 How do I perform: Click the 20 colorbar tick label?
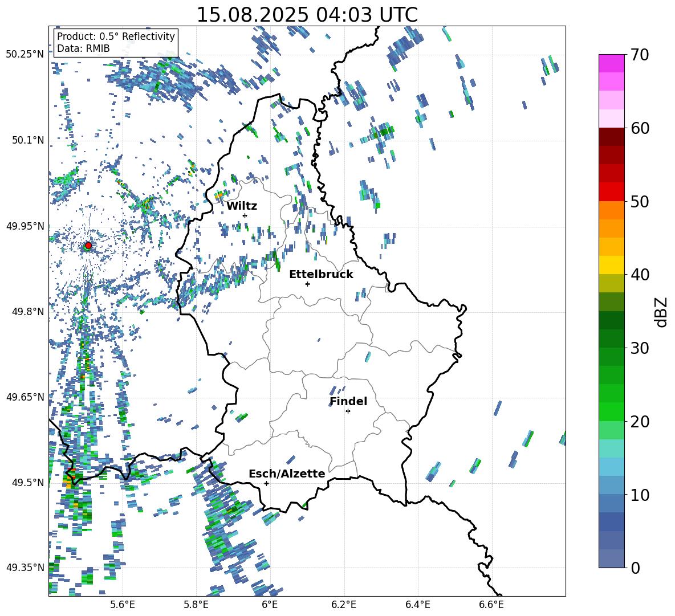point(640,421)
